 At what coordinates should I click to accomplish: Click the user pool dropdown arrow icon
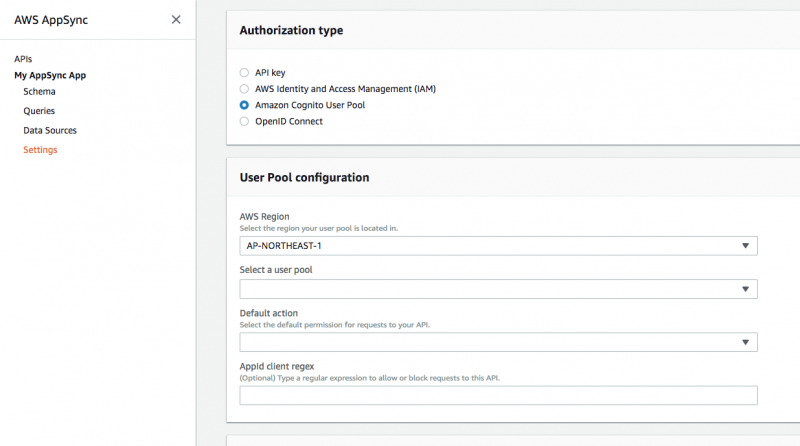click(745, 289)
